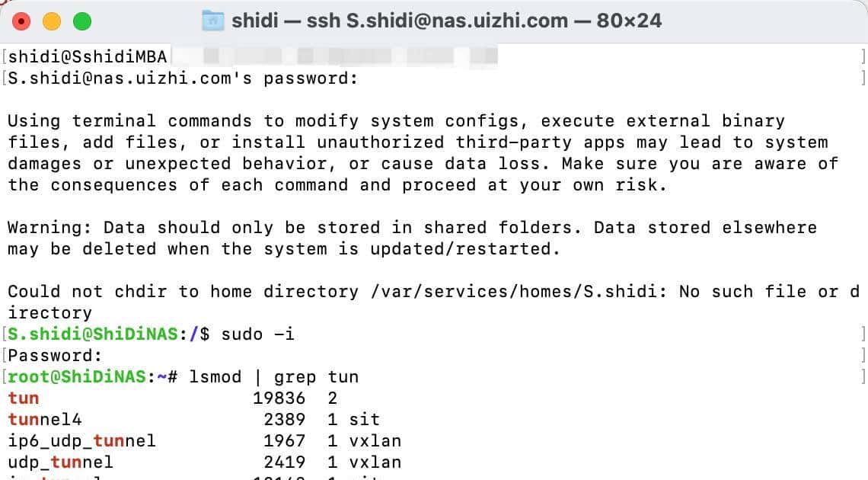868x480 pixels.
Task: Click the 19836 module size value
Action: (x=279, y=398)
